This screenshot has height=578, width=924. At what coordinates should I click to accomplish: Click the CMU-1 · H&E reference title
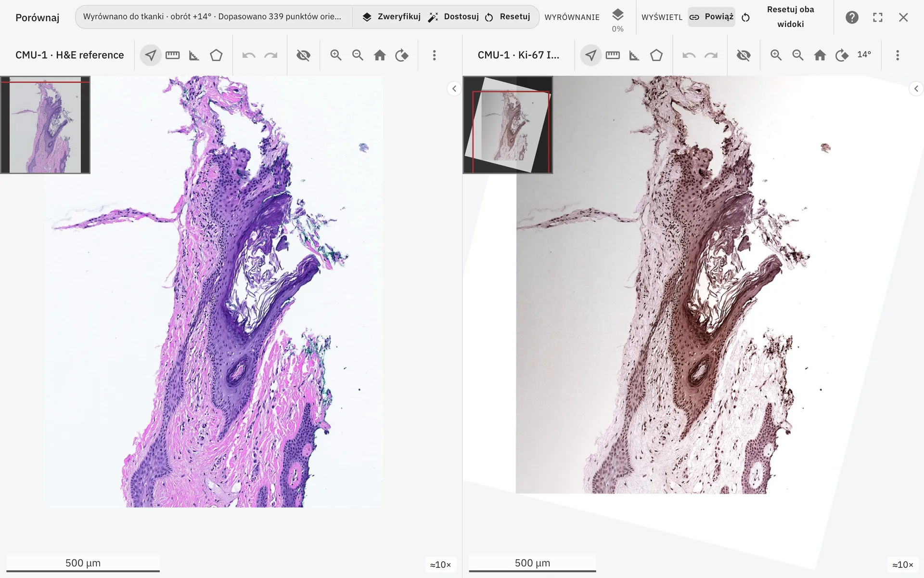click(x=70, y=55)
